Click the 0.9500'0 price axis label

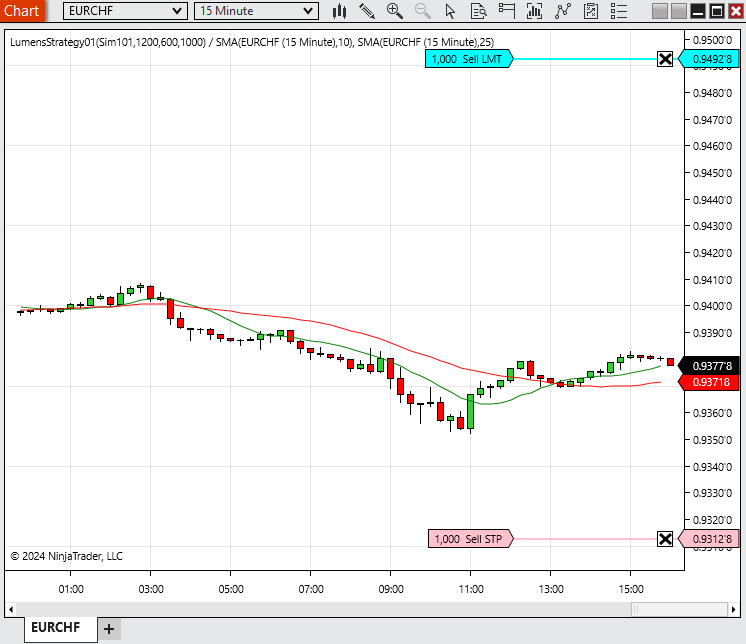[712, 40]
